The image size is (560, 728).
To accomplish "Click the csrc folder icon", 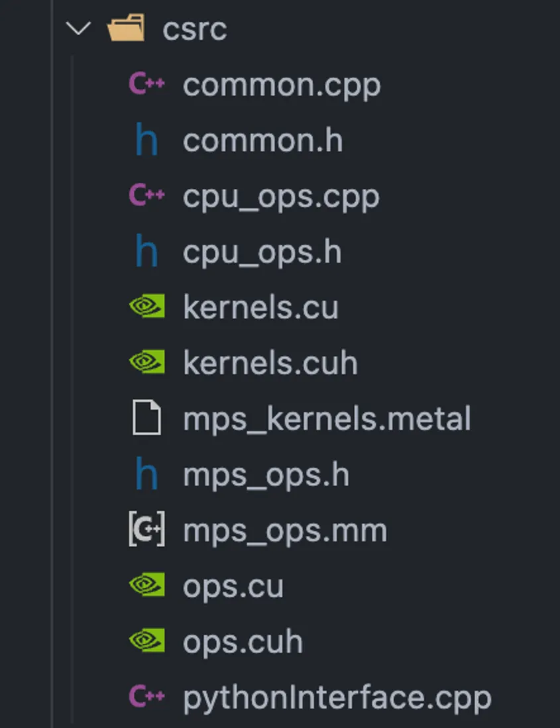I will click(x=126, y=29).
